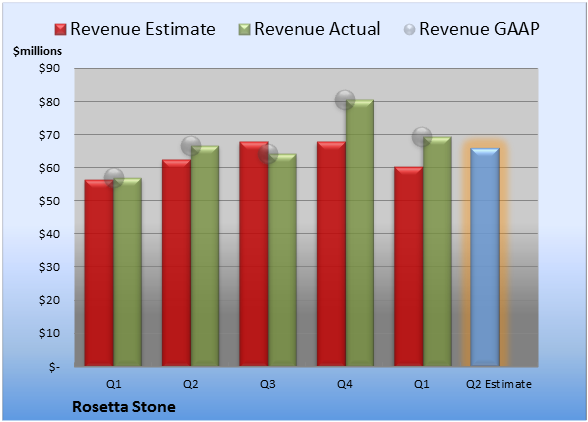The width and height of the screenshot is (588, 422).
Task: Select the blue Q2 Estimate bar
Action: [485, 257]
